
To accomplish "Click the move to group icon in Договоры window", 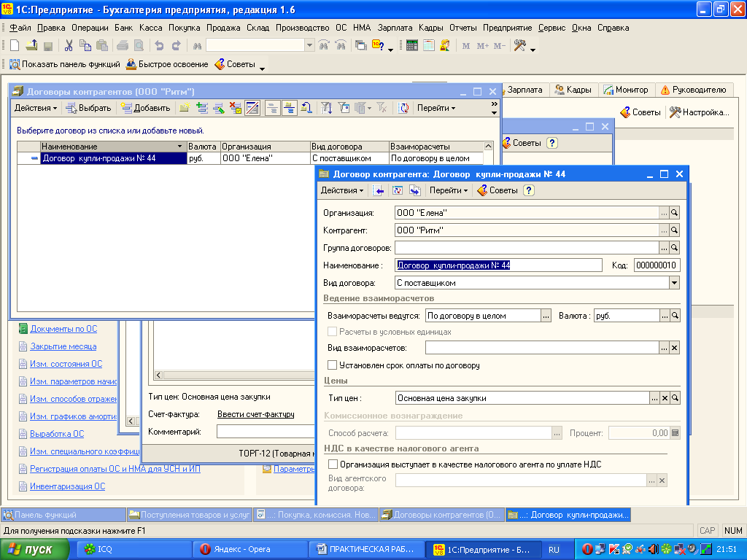I will (306, 108).
